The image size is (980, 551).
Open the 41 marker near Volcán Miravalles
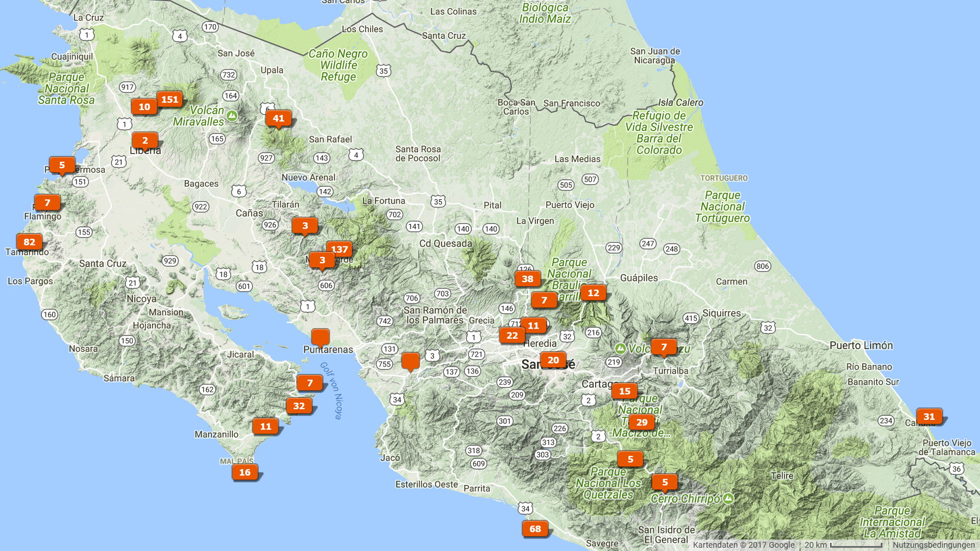tap(278, 118)
